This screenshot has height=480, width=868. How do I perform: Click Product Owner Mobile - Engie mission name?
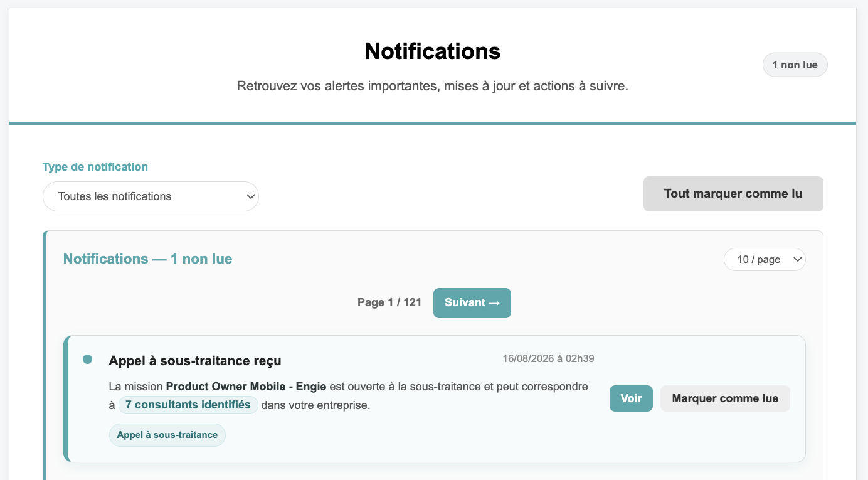246,387
